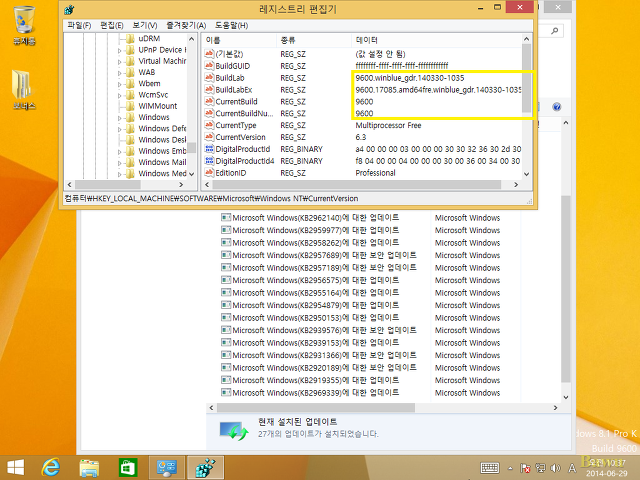Viewport: 640px width, 480px height.
Task: Click the DigitalProductId4 binary value icon
Action: point(209,160)
